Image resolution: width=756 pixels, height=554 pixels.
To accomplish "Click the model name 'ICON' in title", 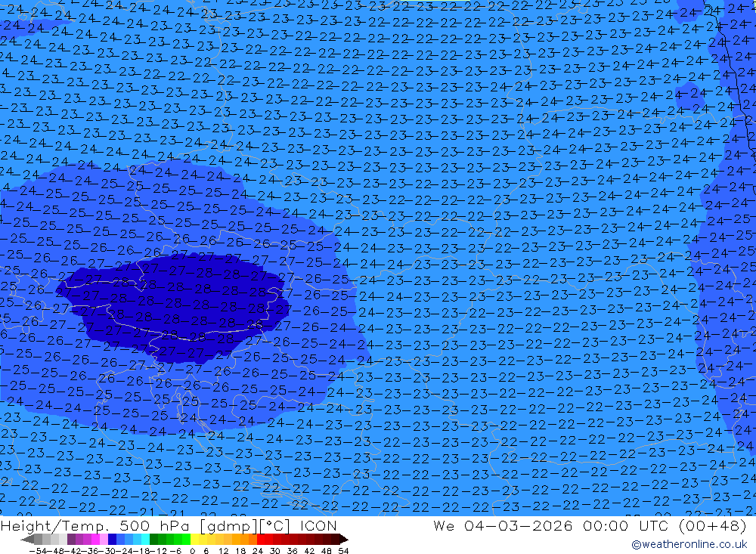I will pos(318,525).
